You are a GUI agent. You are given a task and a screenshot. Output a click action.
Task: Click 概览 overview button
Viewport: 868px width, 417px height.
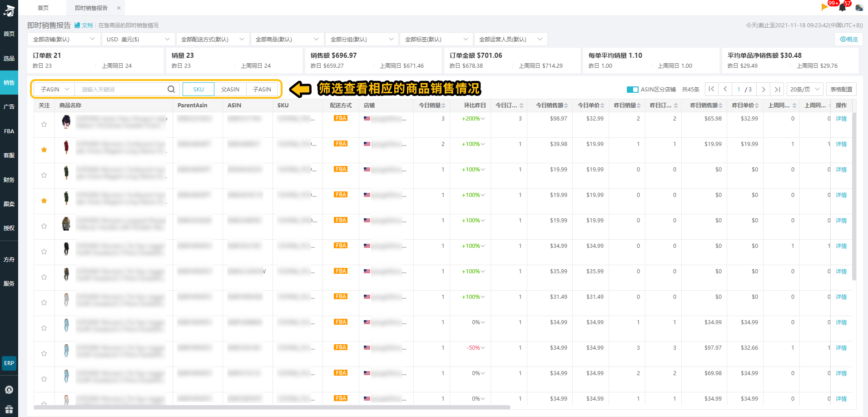pyautogui.click(x=849, y=39)
